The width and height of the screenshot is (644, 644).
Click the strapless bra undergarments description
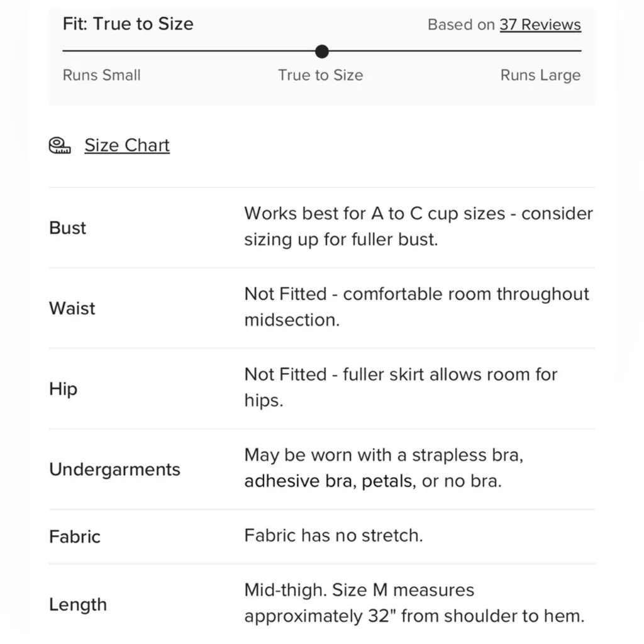(384, 468)
